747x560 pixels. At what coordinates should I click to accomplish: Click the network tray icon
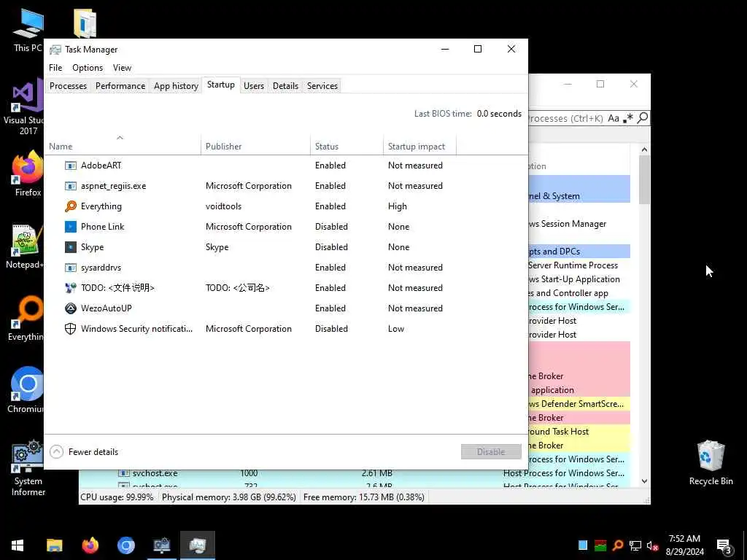pos(635,545)
